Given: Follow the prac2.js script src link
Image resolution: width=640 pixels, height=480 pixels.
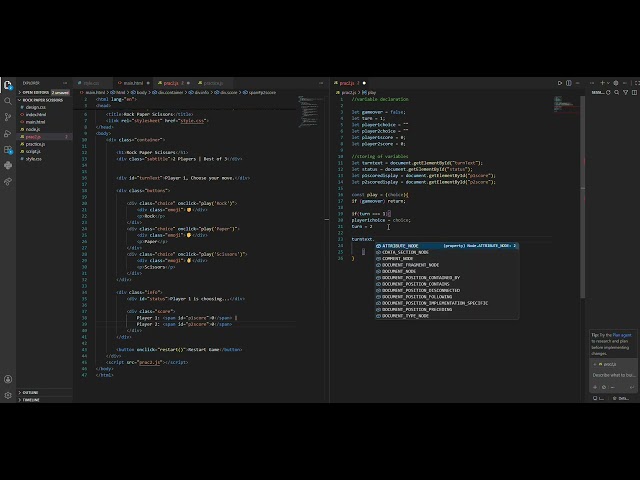Looking at the screenshot, I should tap(150, 362).
